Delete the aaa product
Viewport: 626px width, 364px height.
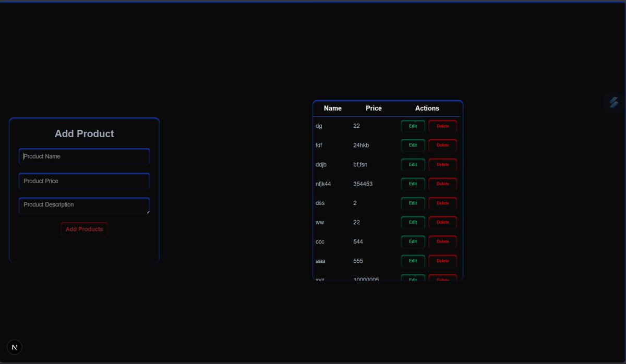click(x=443, y=261)
